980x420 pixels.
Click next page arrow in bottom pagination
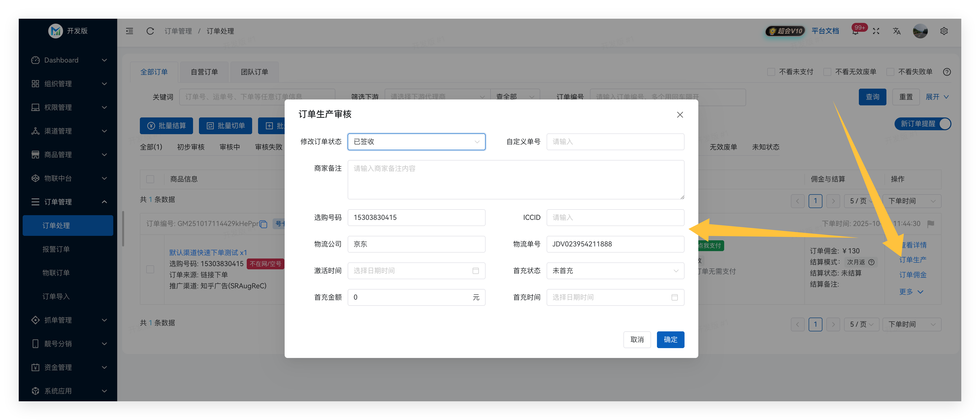(833, 324)
